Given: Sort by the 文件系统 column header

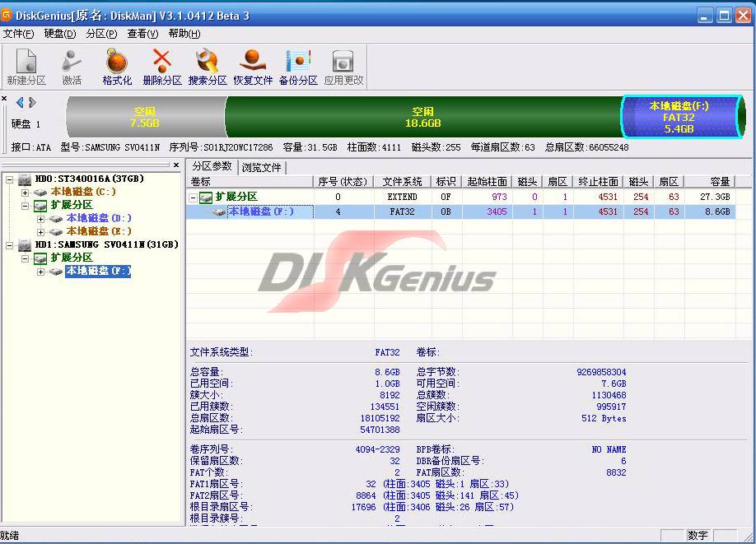Looking at the screenshot, I should click(x=402, y=182).
